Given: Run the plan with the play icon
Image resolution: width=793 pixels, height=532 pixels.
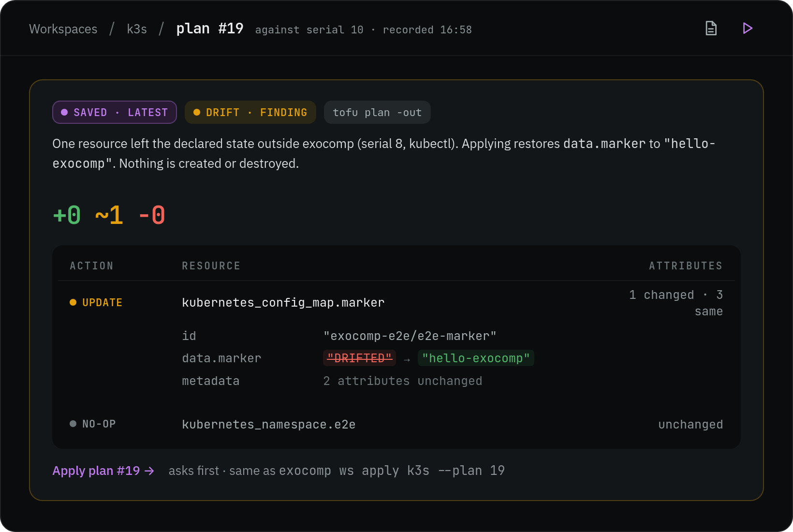Looking at the screenshot, I should coord(748,28).
